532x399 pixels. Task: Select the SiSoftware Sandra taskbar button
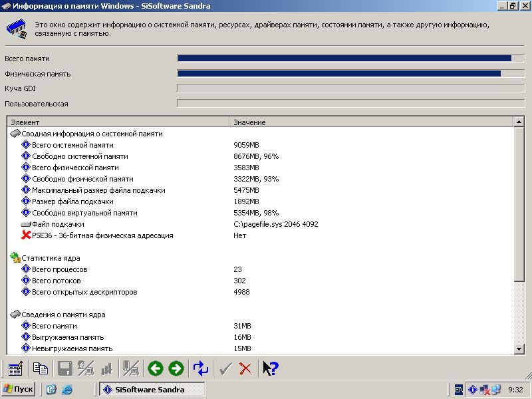pos(152,390)
